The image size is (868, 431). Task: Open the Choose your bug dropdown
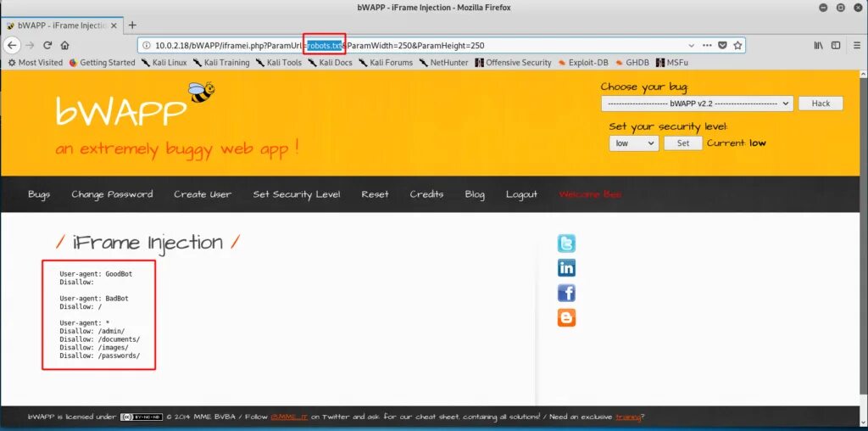697,104
